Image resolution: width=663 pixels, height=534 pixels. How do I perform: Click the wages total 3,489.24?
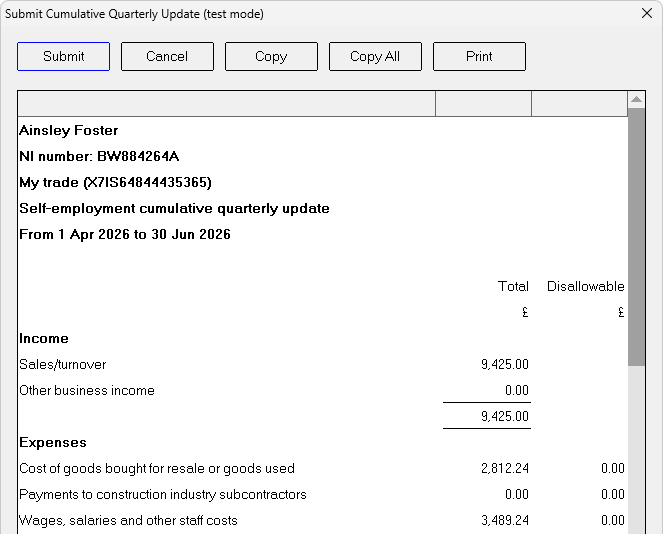505,520
